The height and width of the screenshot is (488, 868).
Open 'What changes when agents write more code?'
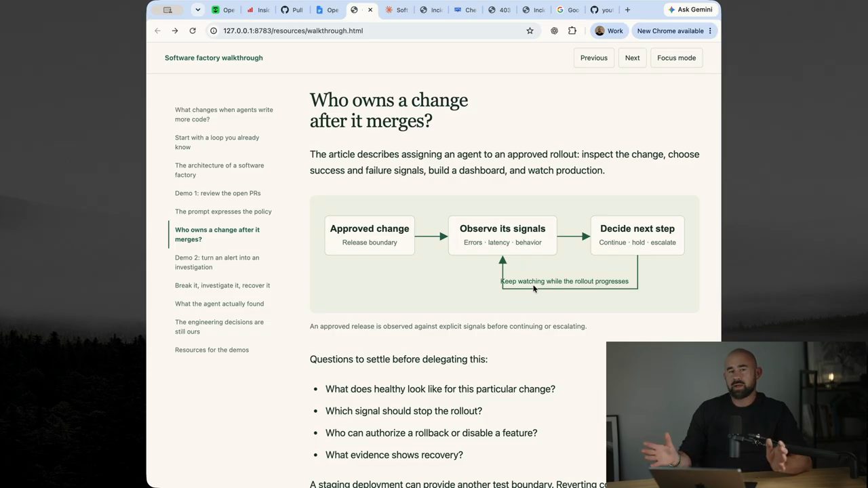(x=224, y=115)
